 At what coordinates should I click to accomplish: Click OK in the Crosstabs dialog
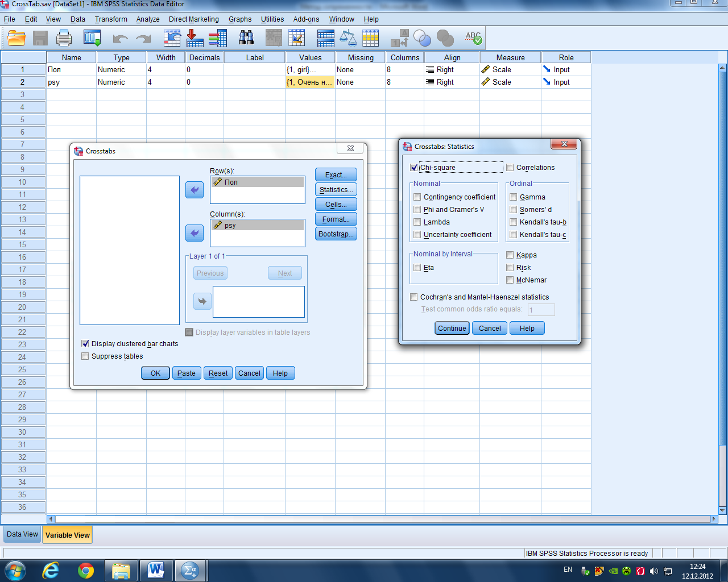point(155,373)
